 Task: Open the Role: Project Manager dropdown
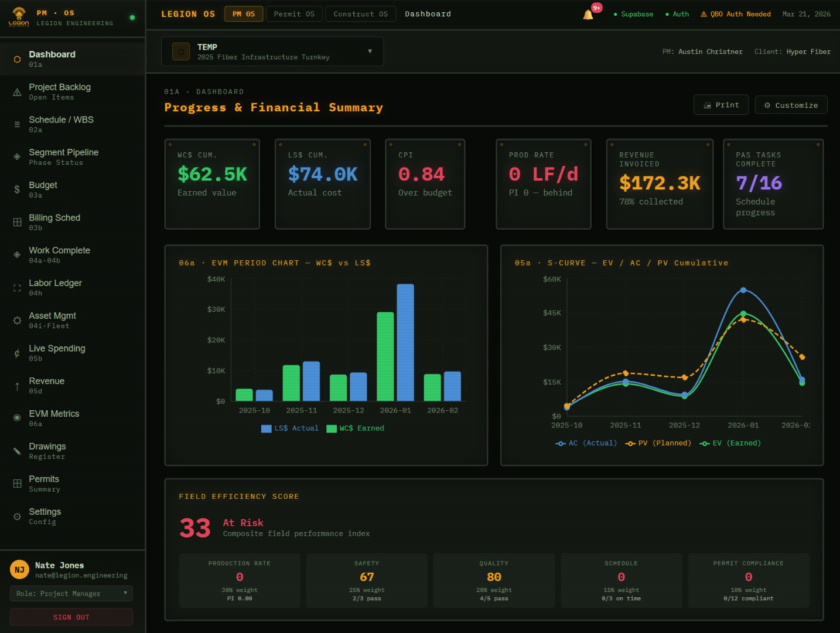(x=71, y=594)
